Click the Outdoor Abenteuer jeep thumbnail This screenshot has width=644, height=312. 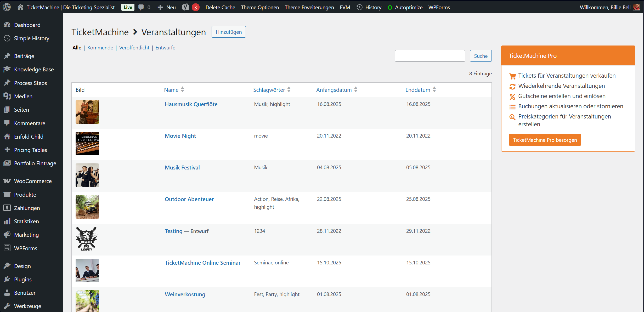[x=87, y=207]
